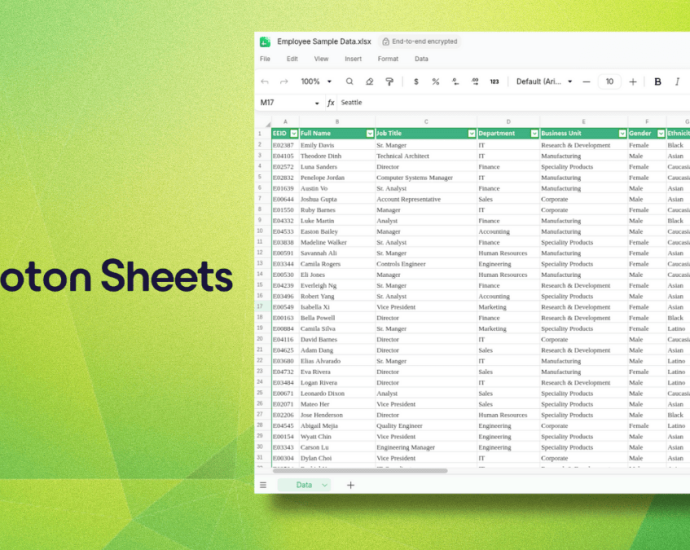Image resolution: width=690 pixels, height=550 pixels.
Task: Open the Department column filter dropdown
Action: tap(535, 133)
